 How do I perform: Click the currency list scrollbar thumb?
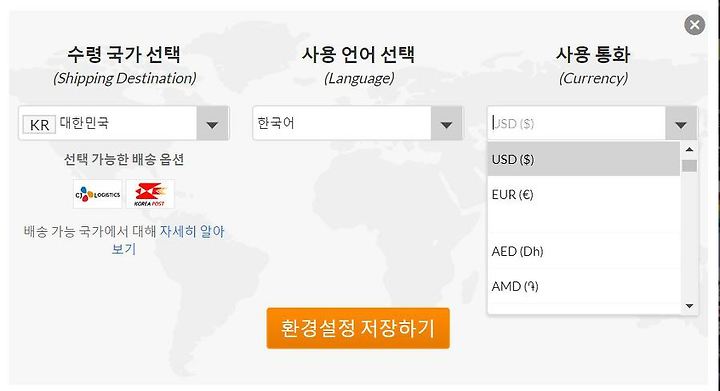pyautogui.click(x=689, y=166)
